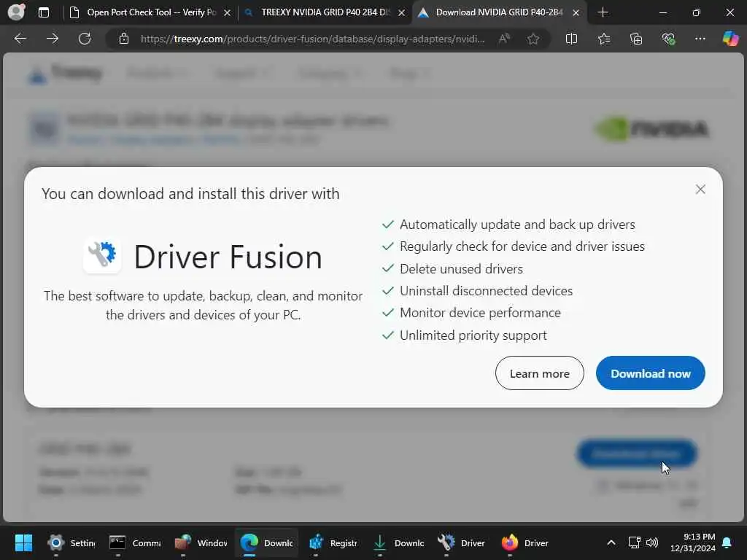Open tab actions menu
Viewport: 747px width, 560px height.
point(44,12)
